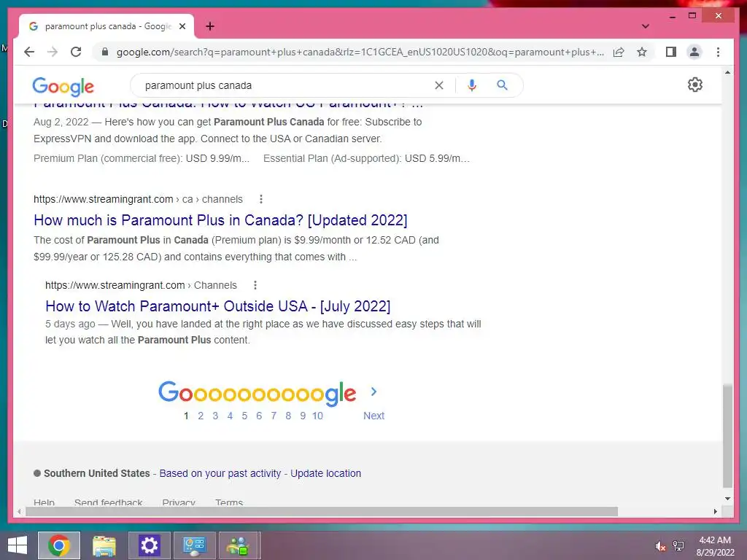Open a new tab with plus button

click(210, 26)
